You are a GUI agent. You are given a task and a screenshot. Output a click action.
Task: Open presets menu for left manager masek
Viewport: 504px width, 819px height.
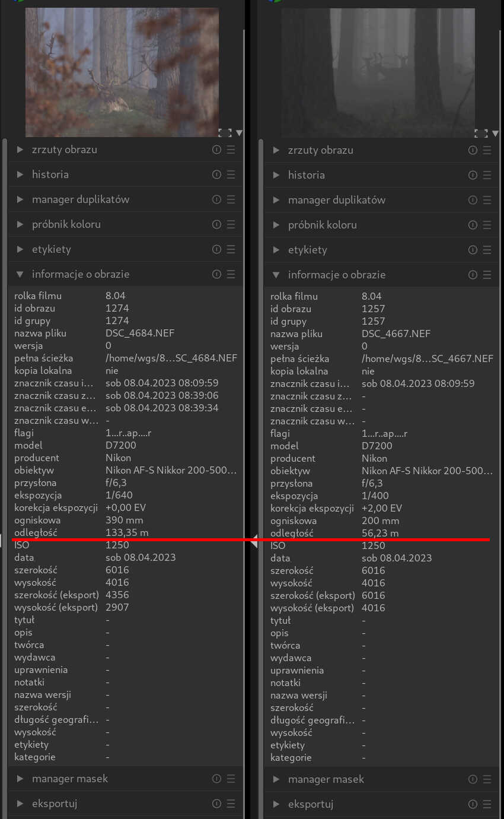point(231,779)
